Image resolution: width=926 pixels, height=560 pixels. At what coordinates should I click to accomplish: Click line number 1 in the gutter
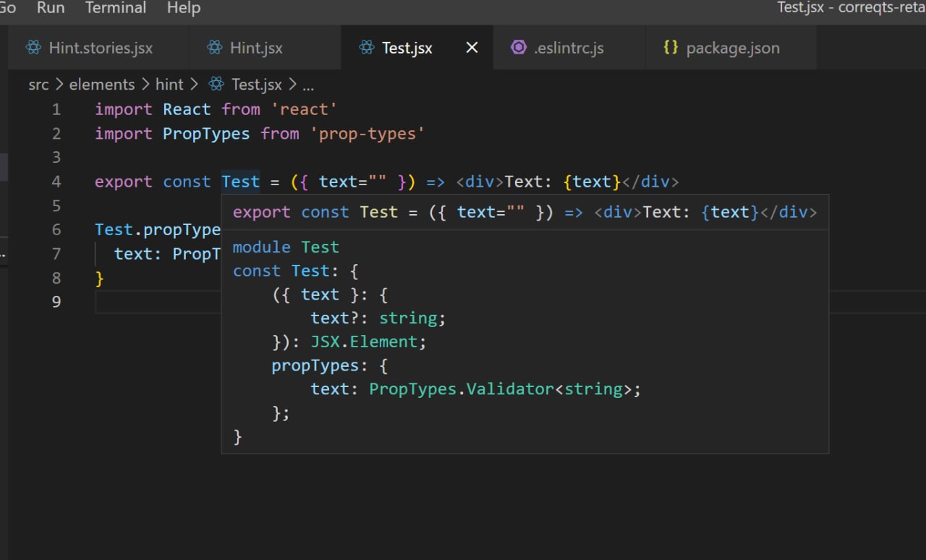coord(56,110)
